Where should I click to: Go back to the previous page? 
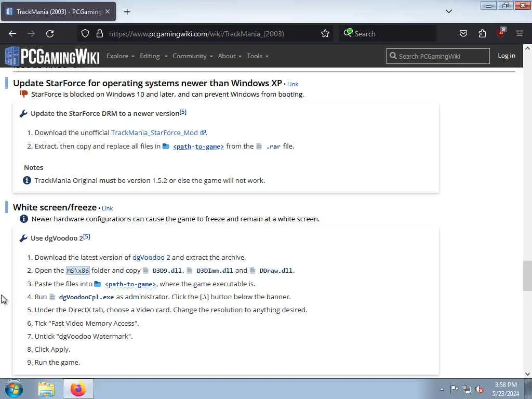[x=12, y=34]
